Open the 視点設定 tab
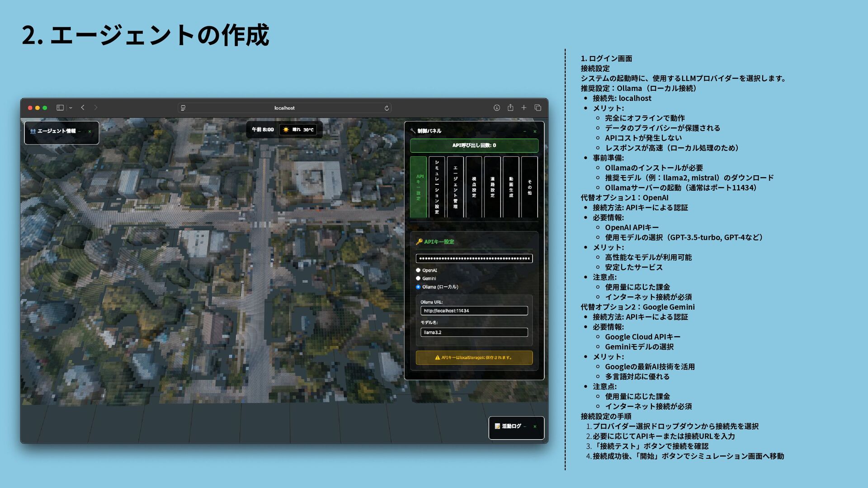Image resolution: width=868 pixels, height=488 pixels. click(x=474, y=187)
